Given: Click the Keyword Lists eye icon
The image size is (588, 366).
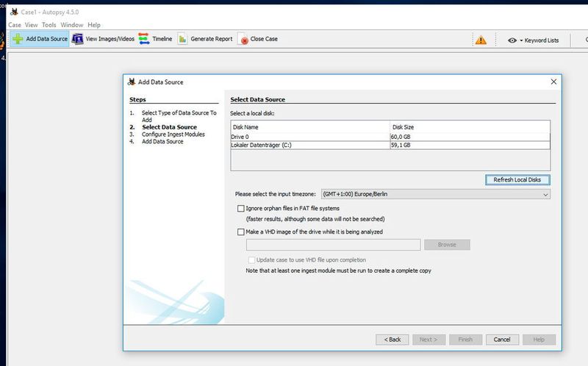Looking at the screenshot, I should tap(512, 40).
